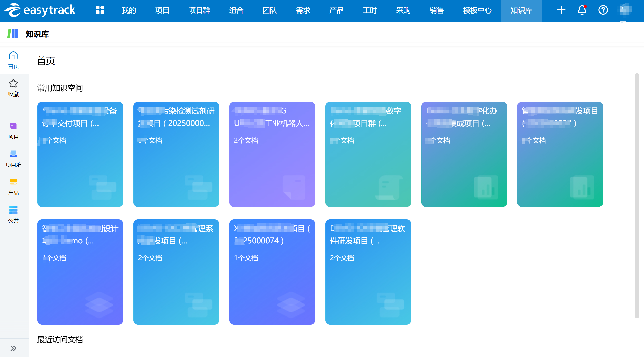The width and height of the screenshot is (644, 357).
Task: Open the space card ending 25000074
Action: pos(272,272)
